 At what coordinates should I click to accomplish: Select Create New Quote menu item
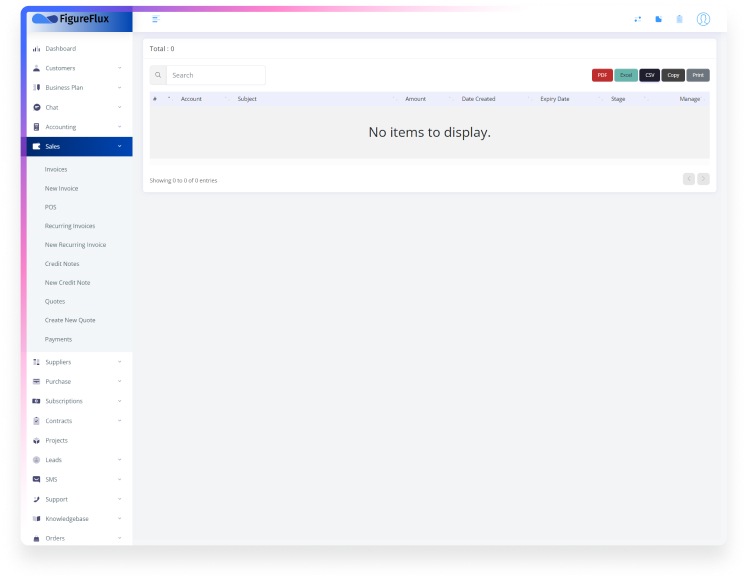[x=70, y=320]
